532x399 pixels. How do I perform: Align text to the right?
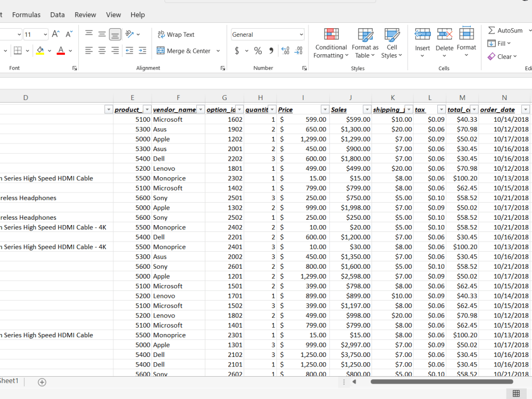point(115,51)
